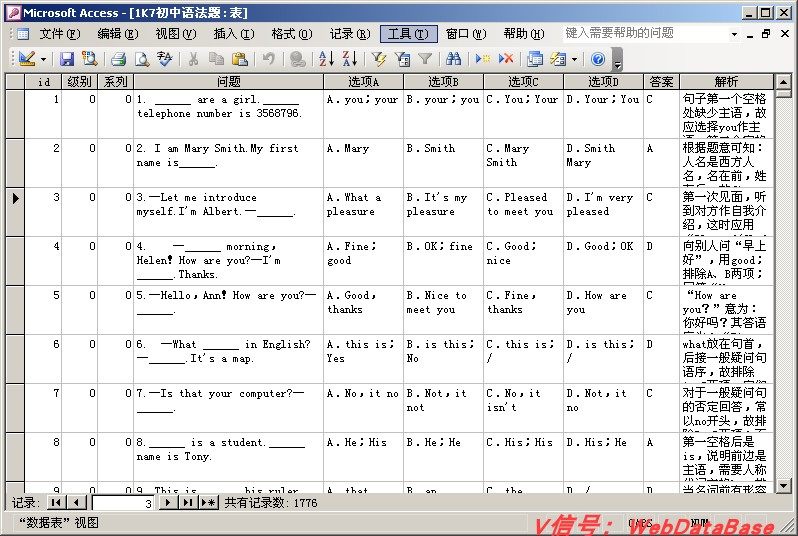Save the table with the floppy disk icon
Image resolution: width=798 pixels, height=536 pixels.
click(x=67, y=59)
